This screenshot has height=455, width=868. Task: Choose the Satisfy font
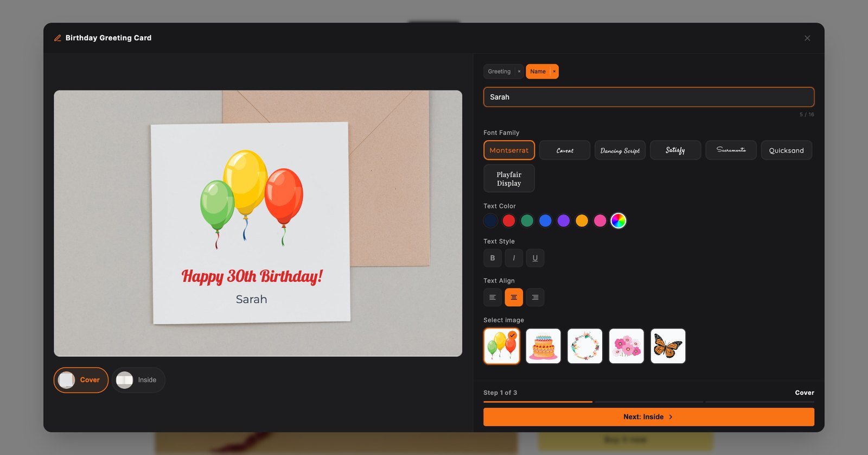[x=675, y=150]
